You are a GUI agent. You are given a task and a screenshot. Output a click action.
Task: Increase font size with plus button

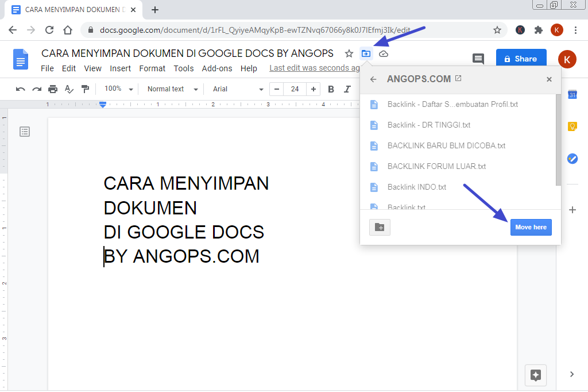(x=313, y=89)
